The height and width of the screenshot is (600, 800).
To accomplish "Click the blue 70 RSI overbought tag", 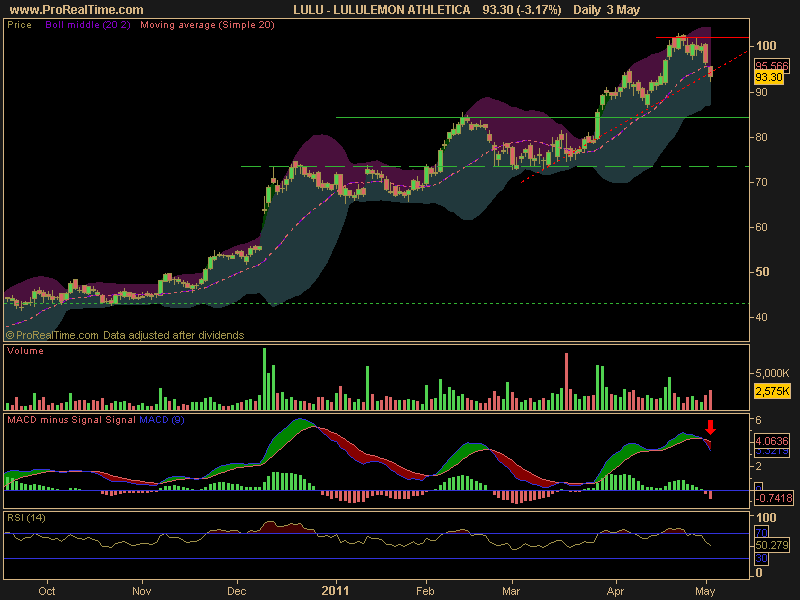I will pos(762,533).
